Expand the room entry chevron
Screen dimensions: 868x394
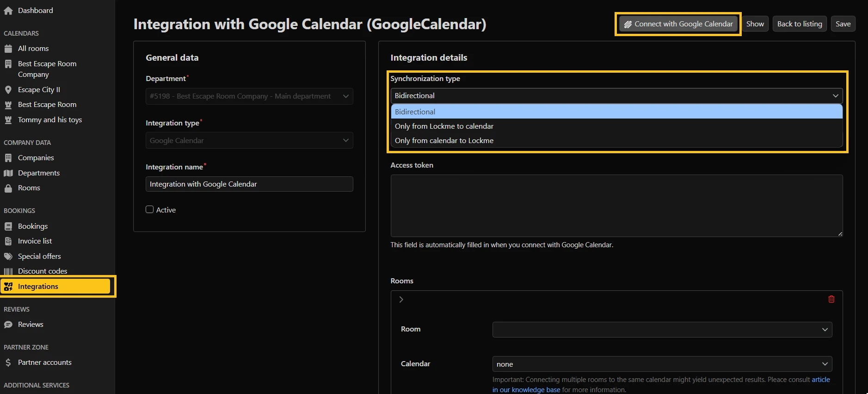pos(401,300)
